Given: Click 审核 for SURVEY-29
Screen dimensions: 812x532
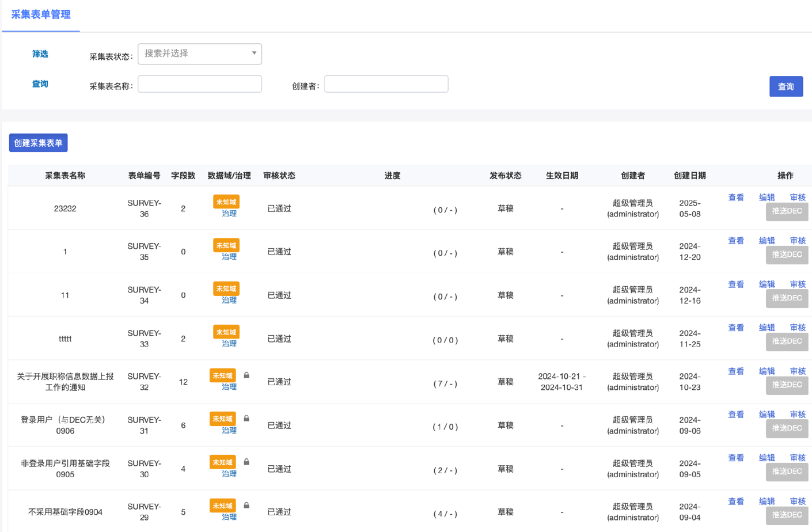Looking at the screenshot, I should pos(798,501).
